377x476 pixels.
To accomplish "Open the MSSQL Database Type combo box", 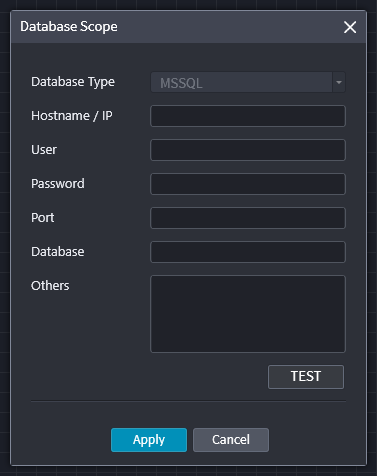I will click(241, 82).
